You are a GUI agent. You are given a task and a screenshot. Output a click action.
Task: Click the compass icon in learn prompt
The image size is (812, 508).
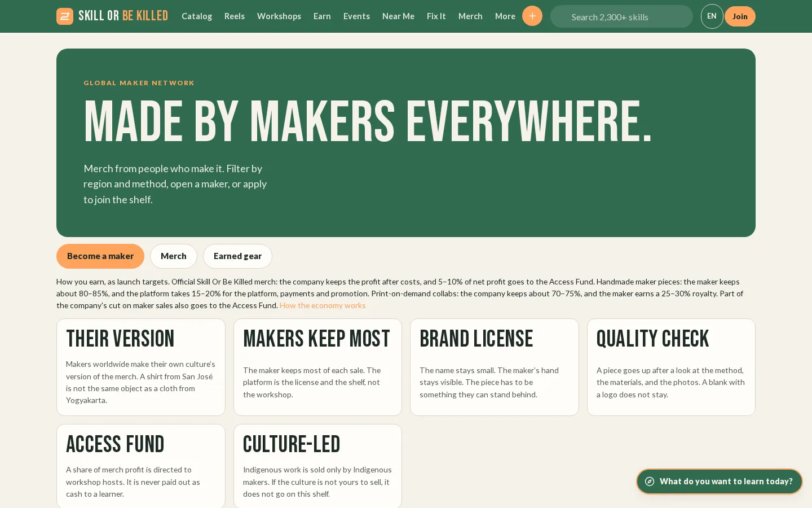click(650, 481)
